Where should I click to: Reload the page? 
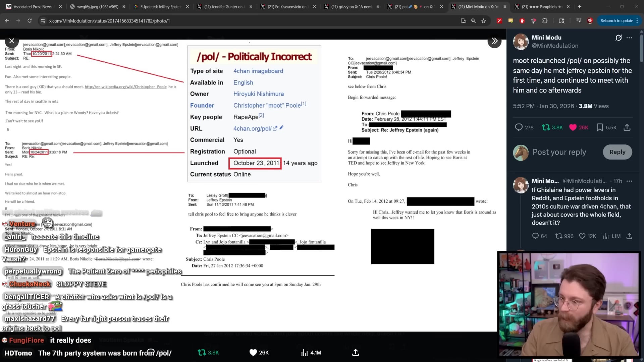(30, 21)
